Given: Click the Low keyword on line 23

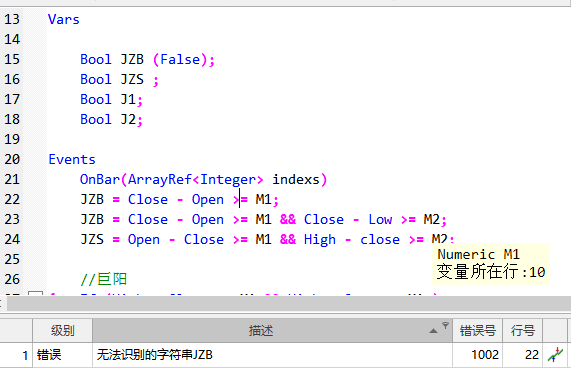Looking at the screenshot, I should point(380,220).
